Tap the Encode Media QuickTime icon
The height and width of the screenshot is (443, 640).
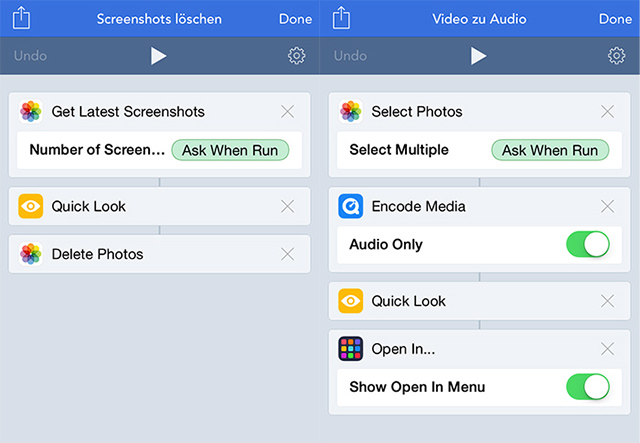(x=351, y=206)
